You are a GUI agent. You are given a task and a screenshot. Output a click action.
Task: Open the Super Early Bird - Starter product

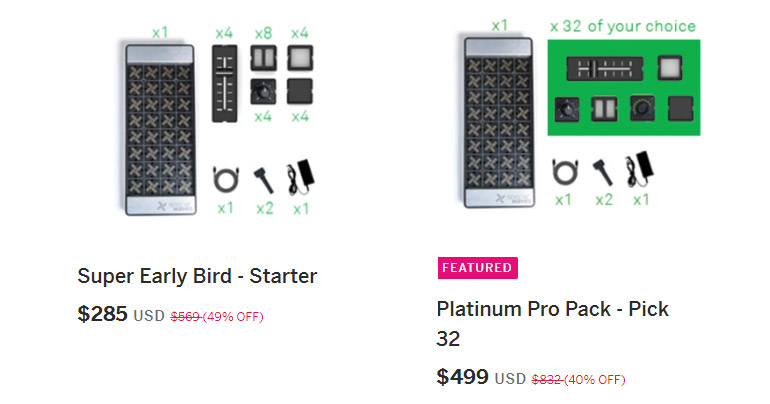coord(197,276)
